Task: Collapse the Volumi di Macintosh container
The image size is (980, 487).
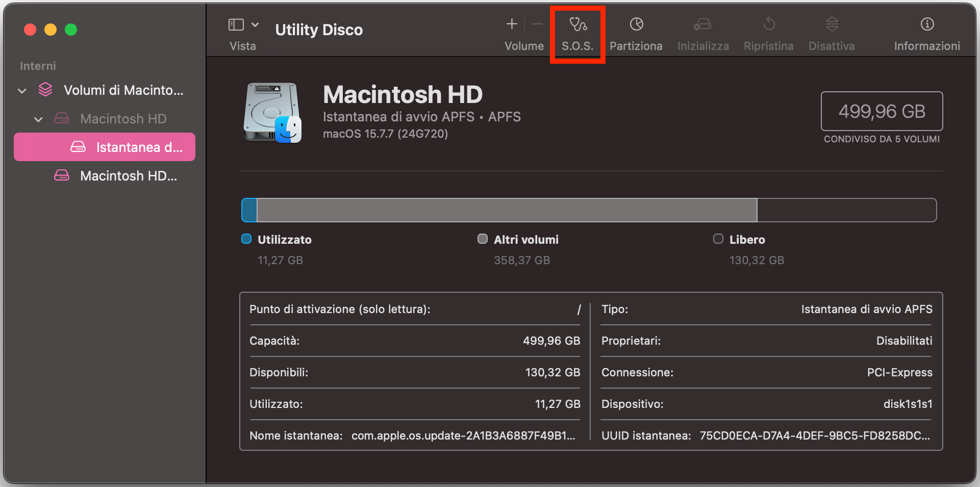Action: [x=22, y=91]
